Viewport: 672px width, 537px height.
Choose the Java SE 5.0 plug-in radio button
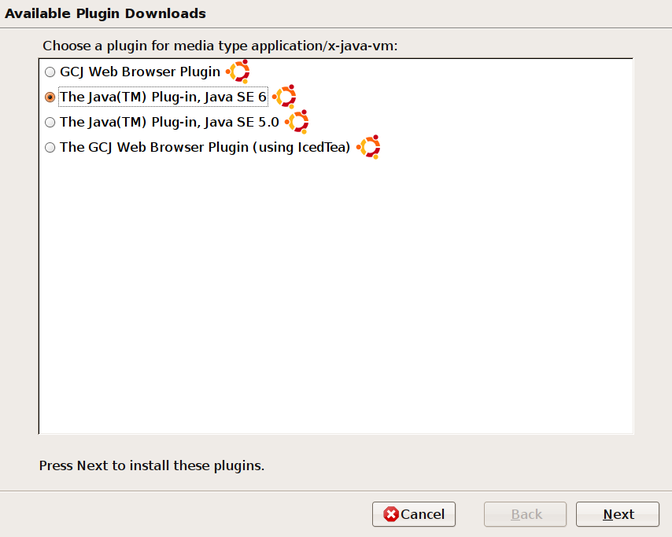(50, 122)
